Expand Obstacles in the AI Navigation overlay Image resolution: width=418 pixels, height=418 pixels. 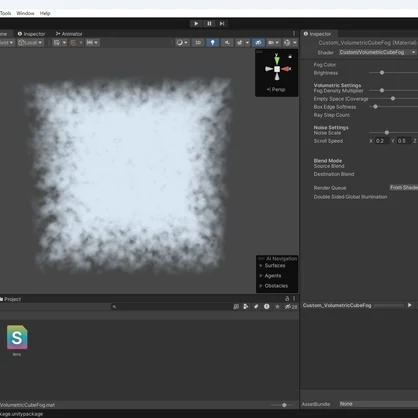coord(273,286)
